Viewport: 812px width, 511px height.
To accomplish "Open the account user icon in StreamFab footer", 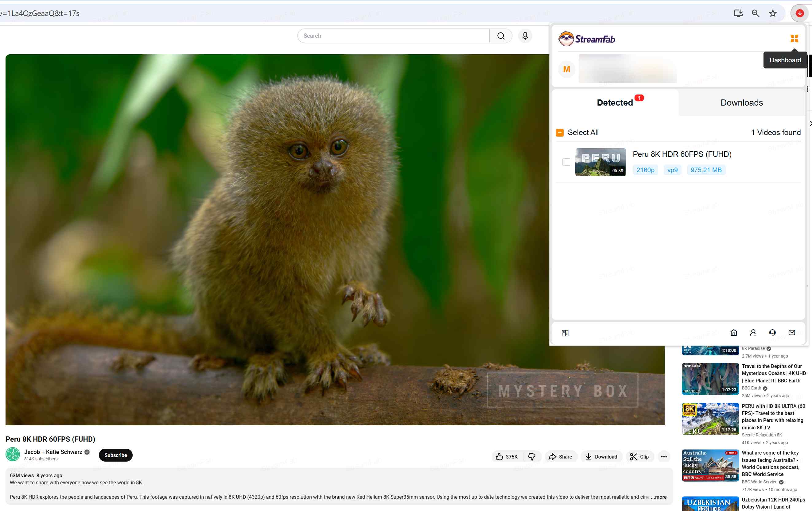I will click(x=753, y=333).
